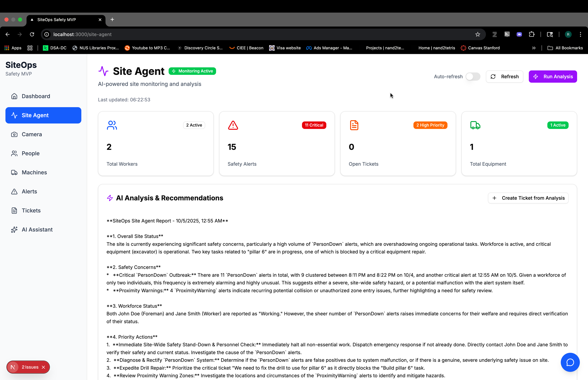Click the Open Tickets document icon
This screenshot has height=380, width=588.
point(354,125)
